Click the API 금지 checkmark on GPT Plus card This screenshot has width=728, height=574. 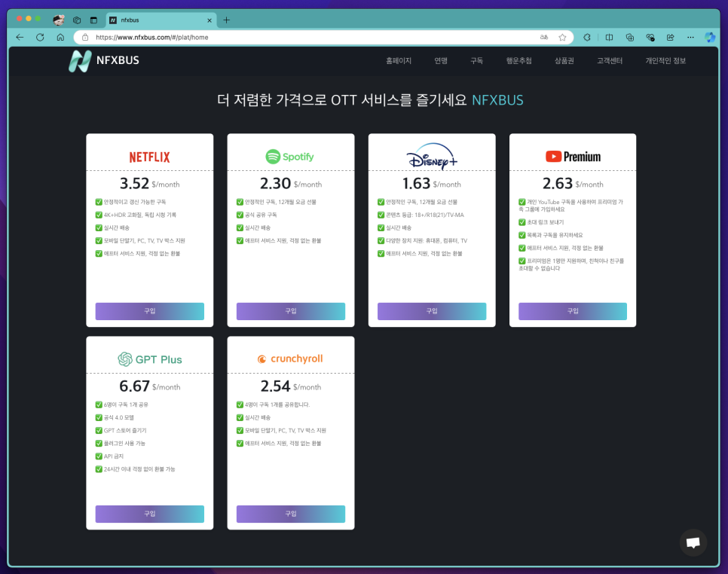(99, 456)
